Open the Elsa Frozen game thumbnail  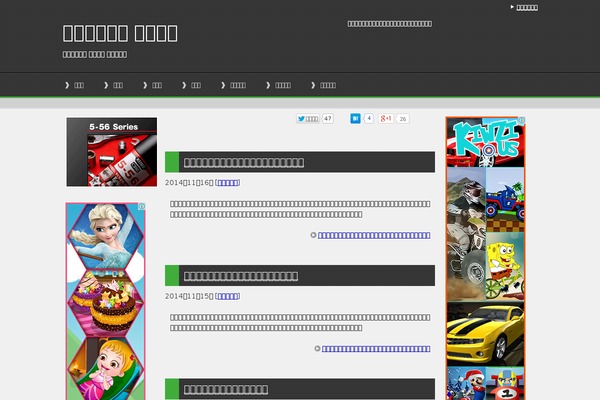coord(106,236)
